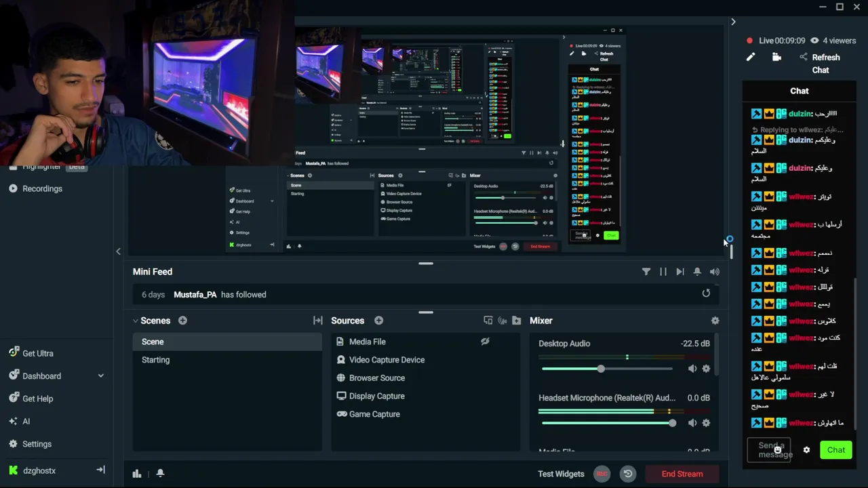The width and height of the screenshot is (868, 488).
Task: Expand the Dashboard submenu chevron
Action: (101, 375)
